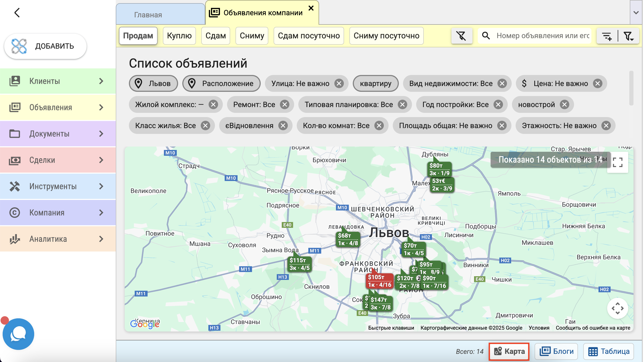Open the map Условия link
644x362 pixels.
[x=539, y=328]
